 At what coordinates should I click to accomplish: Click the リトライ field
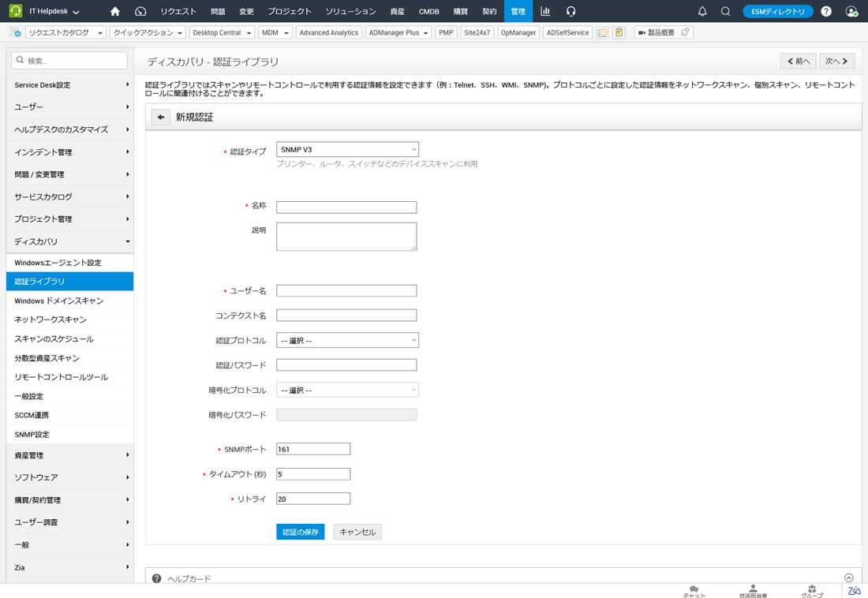tap(313, 499)
